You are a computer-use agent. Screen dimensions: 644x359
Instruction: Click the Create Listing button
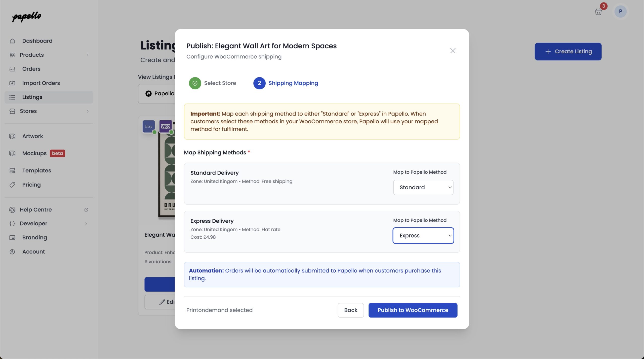coord(568,52)
